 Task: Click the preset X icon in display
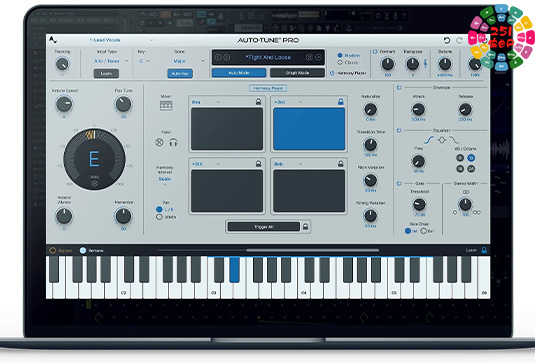click(309, 57)
